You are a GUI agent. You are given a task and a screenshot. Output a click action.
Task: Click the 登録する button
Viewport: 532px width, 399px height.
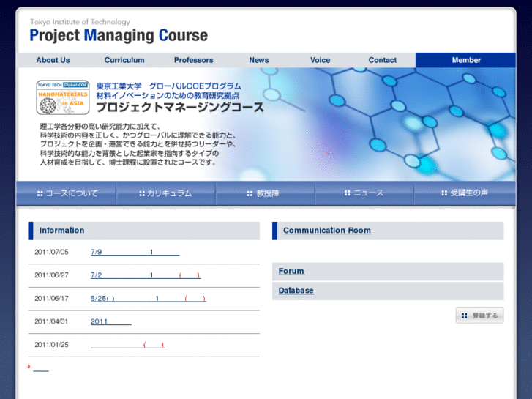(479, 316)
